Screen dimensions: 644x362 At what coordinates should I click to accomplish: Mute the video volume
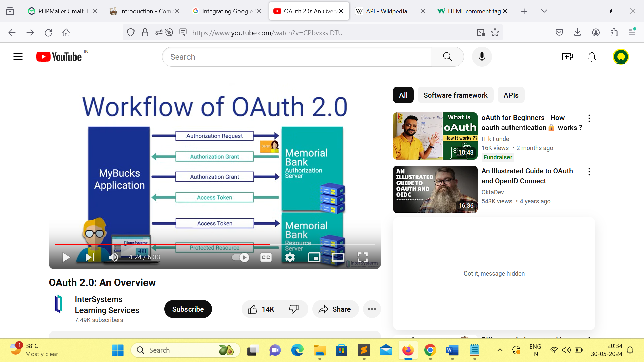point(113,257)
